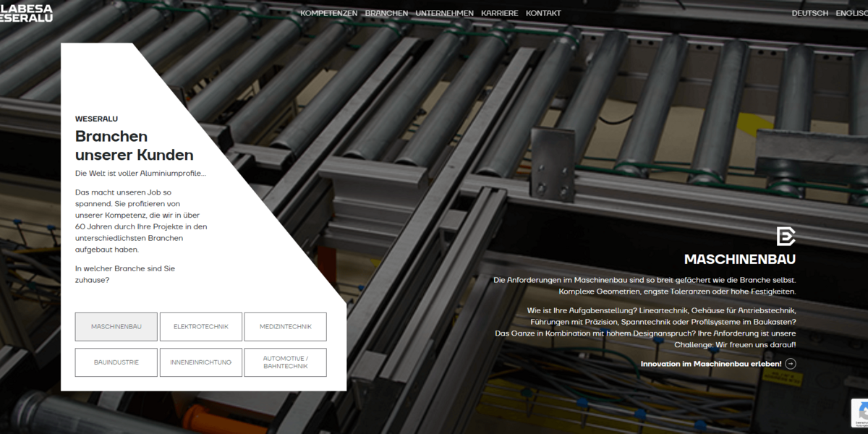Switch site language to Deutsch
868x434 pixels.
pos(810,13)
